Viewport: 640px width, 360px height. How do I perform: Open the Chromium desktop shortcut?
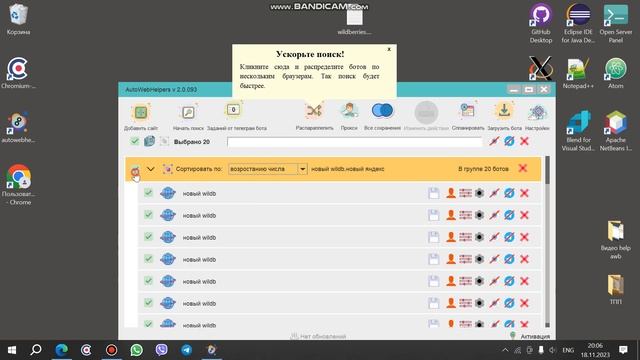18,73
